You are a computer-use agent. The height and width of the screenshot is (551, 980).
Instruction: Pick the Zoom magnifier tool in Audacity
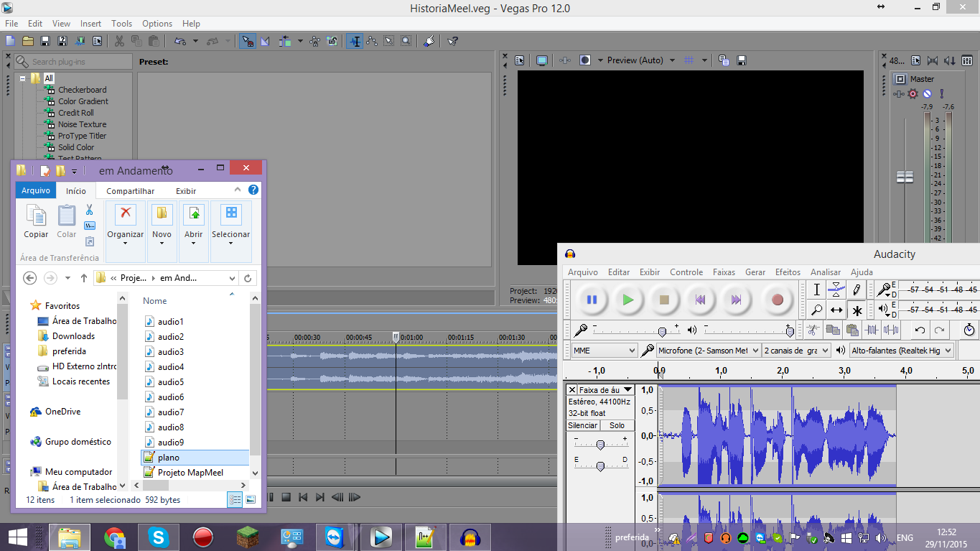click(x=816, y=310)
